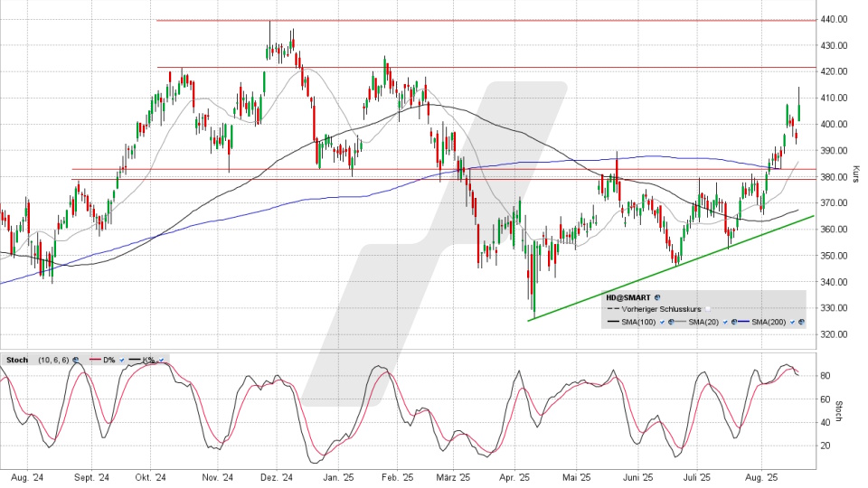
Task: Click the 440.00 price axis label
Action: [x=835, y=19]
